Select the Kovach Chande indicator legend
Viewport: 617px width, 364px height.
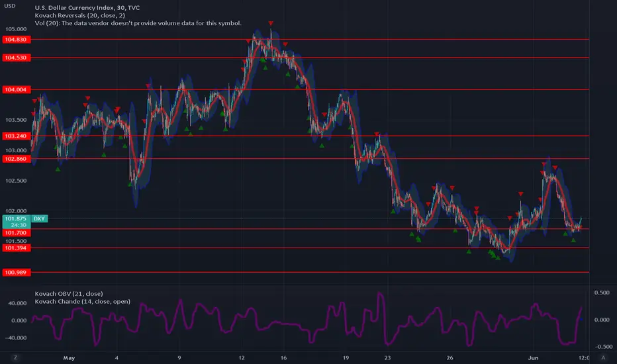point(82,301)
